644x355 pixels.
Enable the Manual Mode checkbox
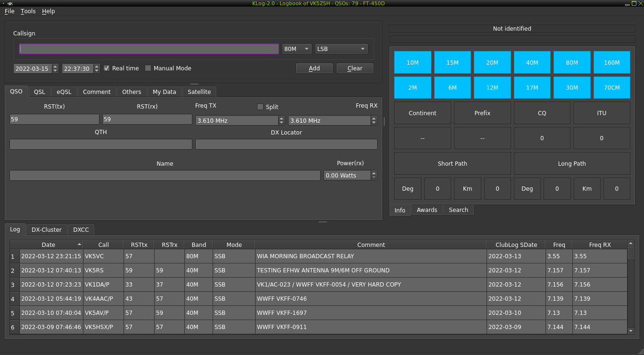click(148, 68)
